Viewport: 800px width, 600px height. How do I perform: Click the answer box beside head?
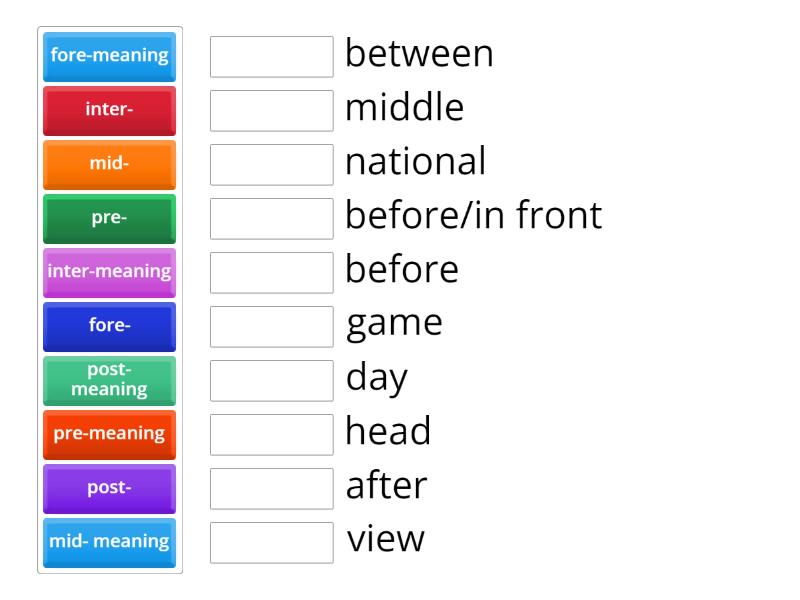pos(271,435)
